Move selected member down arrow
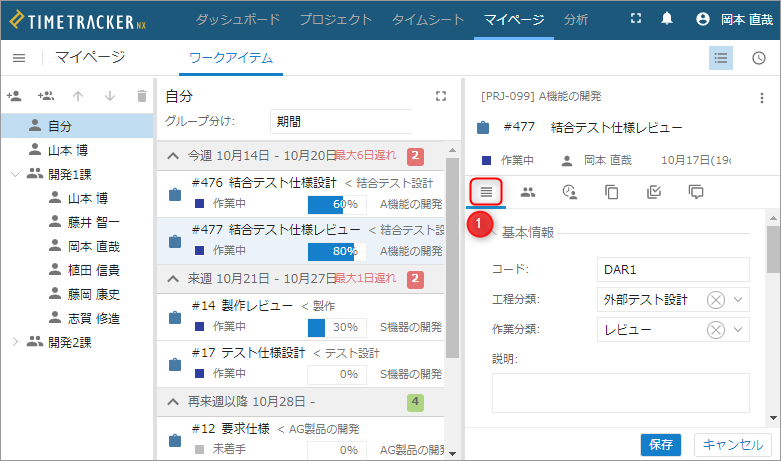Screen dimensions: 781x461 pyautogui.click(x=110, y=96)
